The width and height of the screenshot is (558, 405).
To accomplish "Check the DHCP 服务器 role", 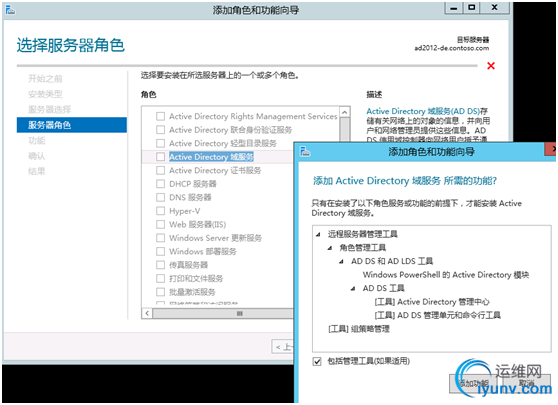I will point(160,184).
